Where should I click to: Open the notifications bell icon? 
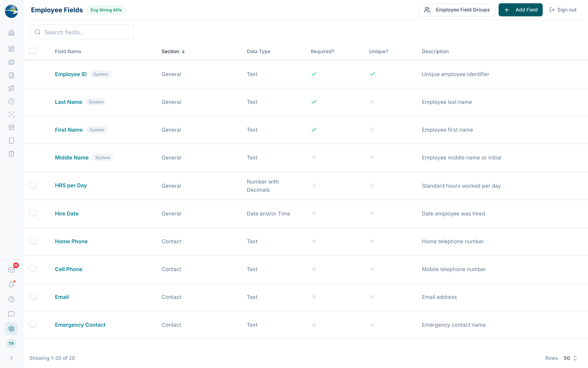tap(11, 284)
